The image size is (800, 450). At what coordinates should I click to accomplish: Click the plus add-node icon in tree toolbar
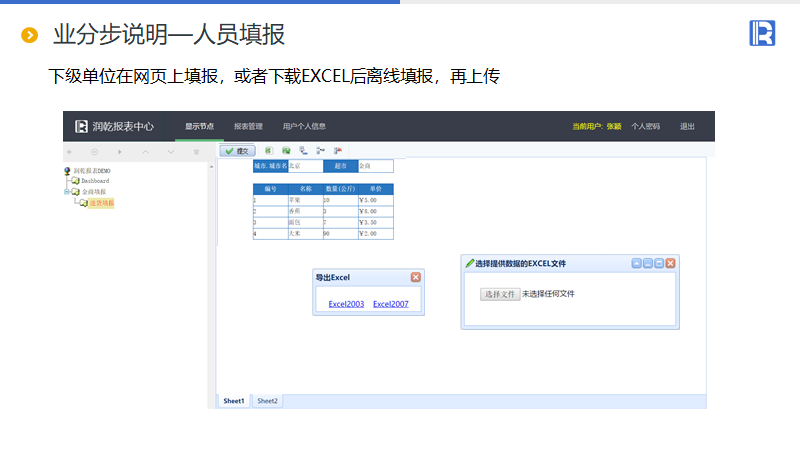click(x=69, y=152)
